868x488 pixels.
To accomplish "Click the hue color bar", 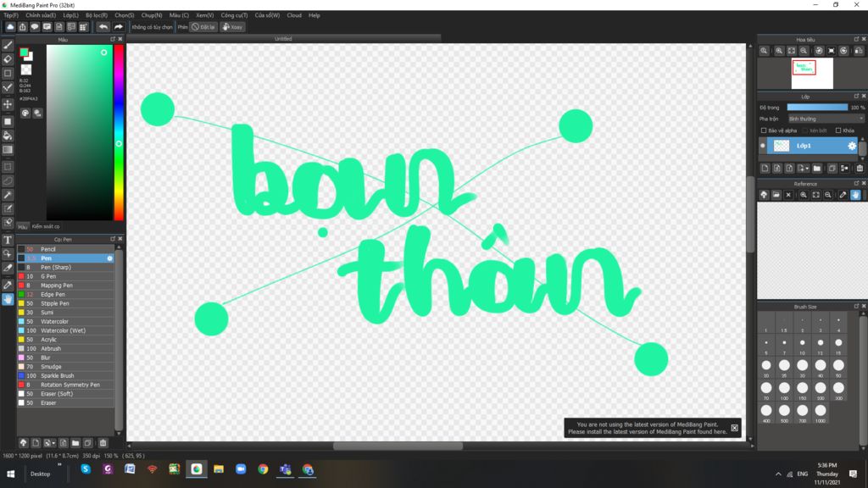I will (x=119, y=133).
